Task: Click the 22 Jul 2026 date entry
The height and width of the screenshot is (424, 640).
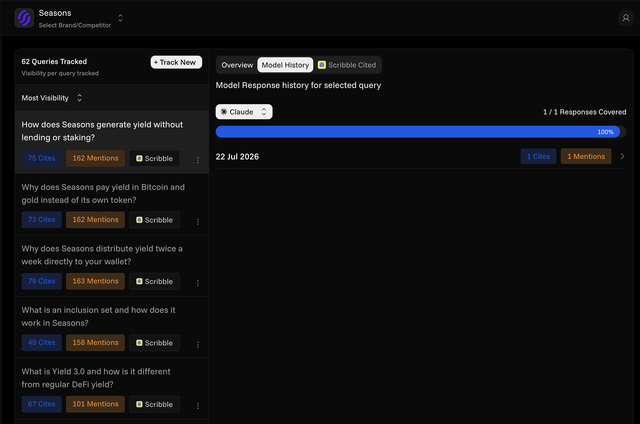Action: point(237,157)
